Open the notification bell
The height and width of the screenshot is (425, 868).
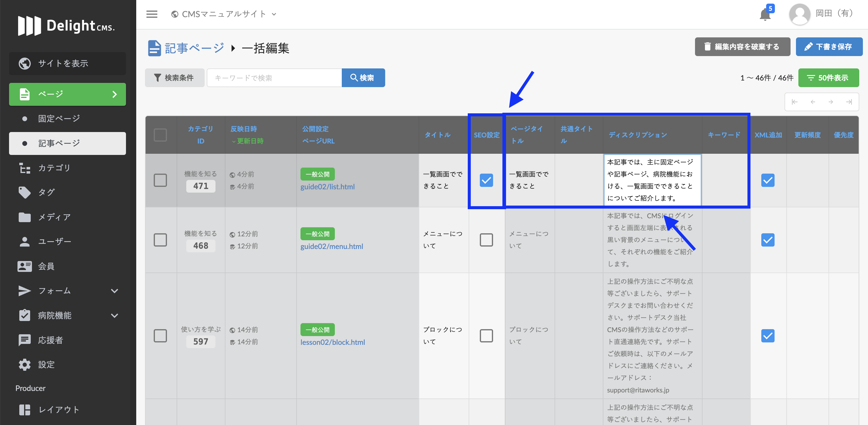point(765,15)
